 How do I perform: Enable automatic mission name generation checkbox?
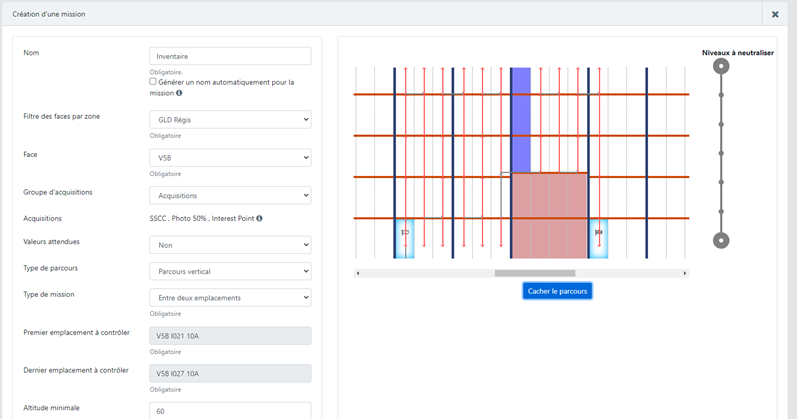(x=153, y=82)
